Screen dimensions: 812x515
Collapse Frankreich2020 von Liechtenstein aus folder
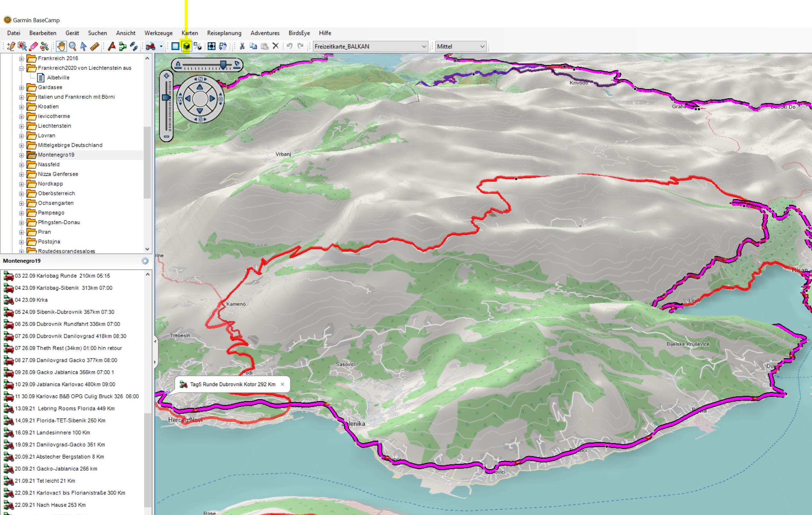pos(21,68)
